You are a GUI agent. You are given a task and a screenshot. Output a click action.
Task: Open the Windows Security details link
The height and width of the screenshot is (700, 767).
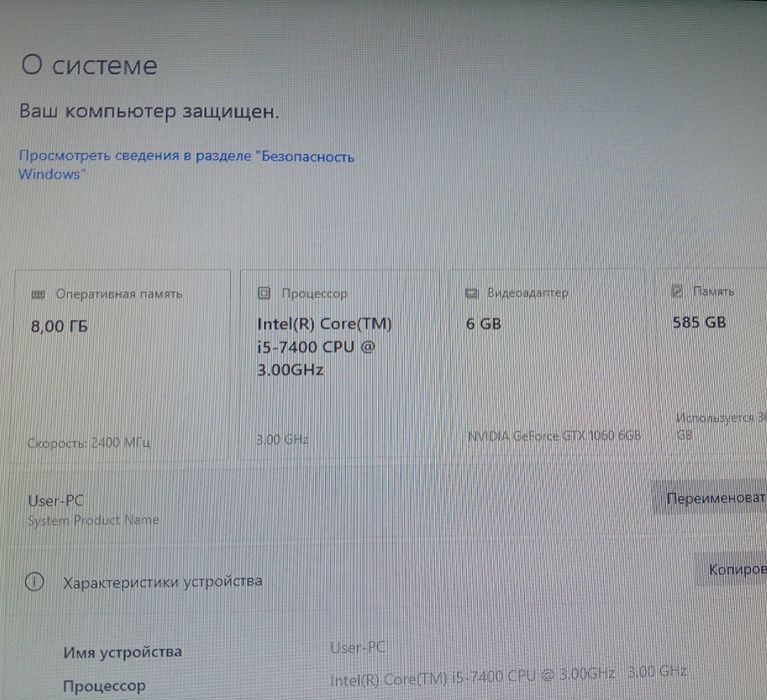[x=186, y=165]
